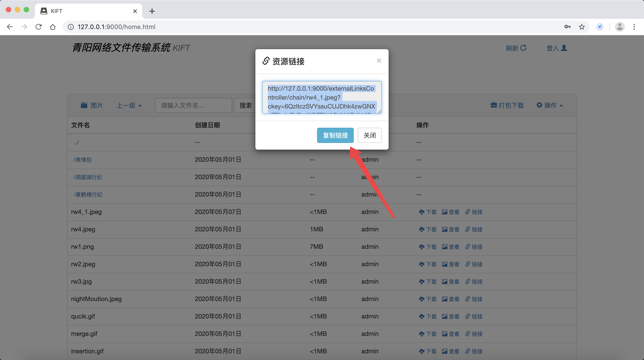
Task: Open the /洞庭湖行纪 folder
Action: pyautogui.click(x=88, y=177)
